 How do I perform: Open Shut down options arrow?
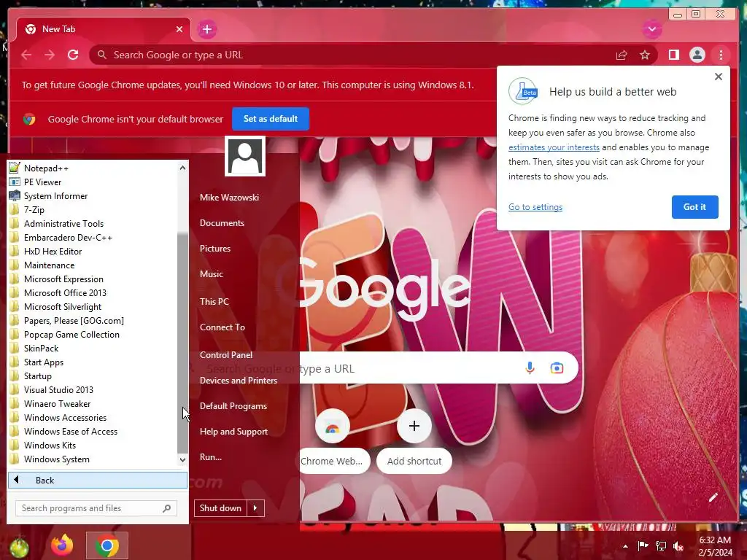(255, 508)
